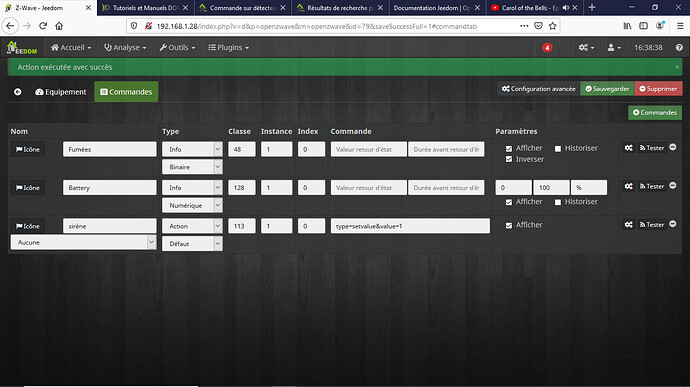The image size is (690, 387).
Task: Open the Action type dropdown for sirène
Action: 192,226
